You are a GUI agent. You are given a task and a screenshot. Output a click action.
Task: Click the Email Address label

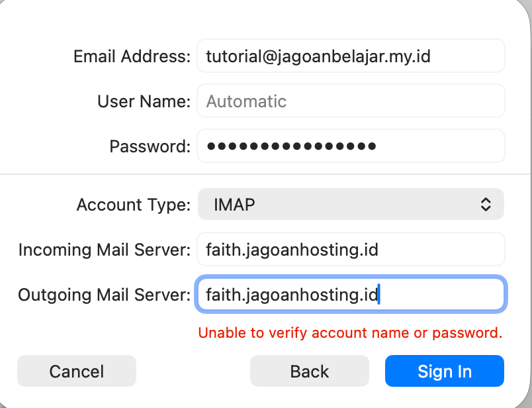(132, 56)
